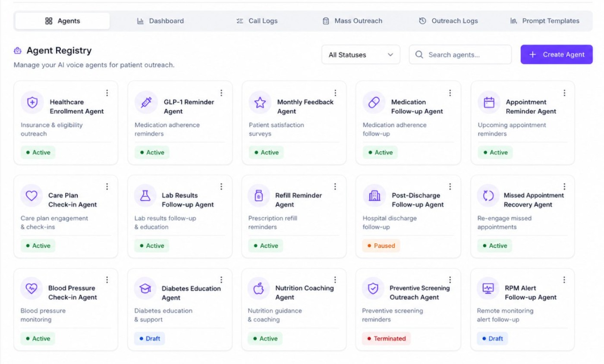Click the Blood pressure monitoring description text
This screenshot has width=604, height=364.
(43, 315)
